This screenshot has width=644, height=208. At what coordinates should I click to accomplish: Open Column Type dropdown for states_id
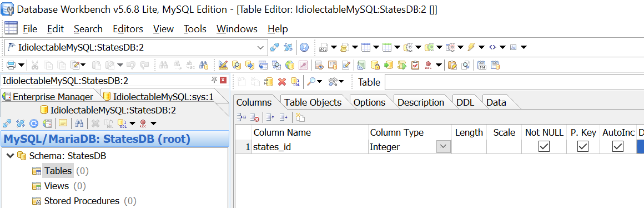click(x=443, y=146)
